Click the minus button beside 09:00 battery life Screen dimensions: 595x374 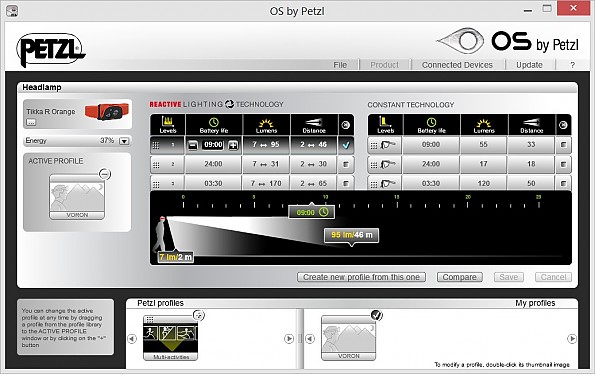[x=193, y=145]
